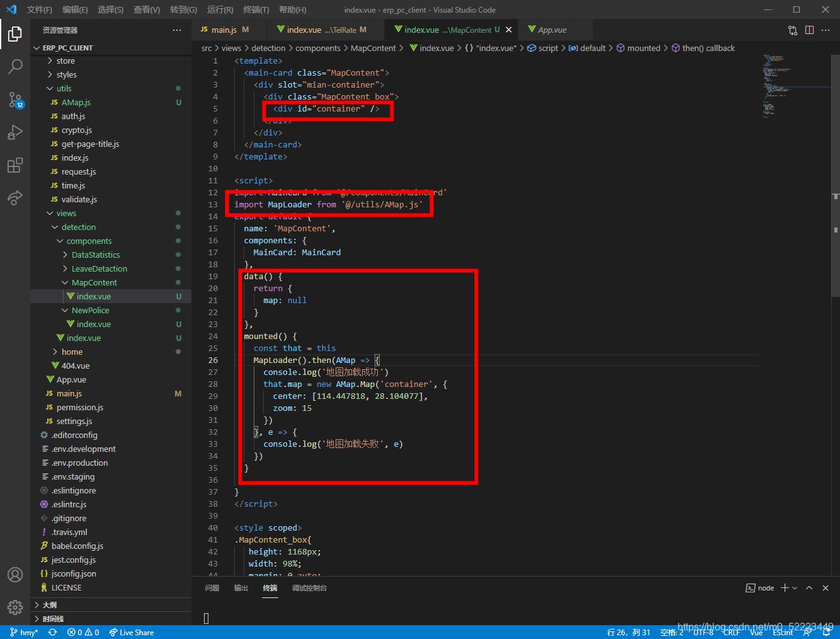Collapse the views folder

click(x=66, y=214)
